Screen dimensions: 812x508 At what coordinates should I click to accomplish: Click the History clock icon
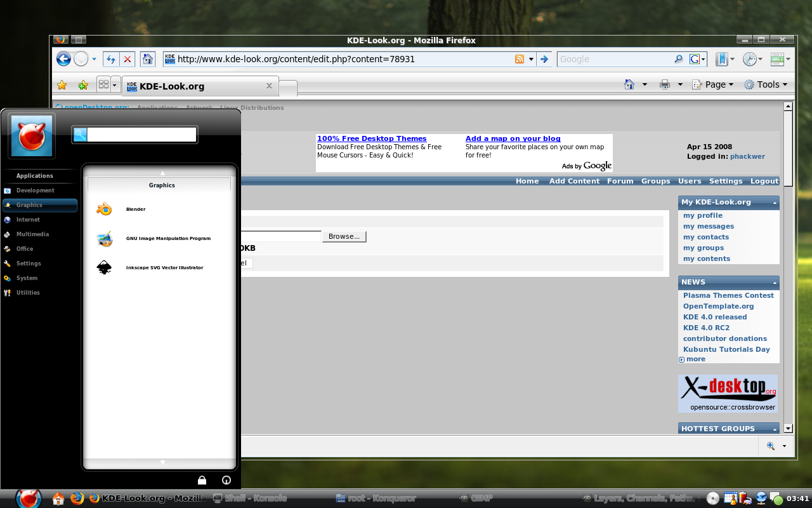750,59
